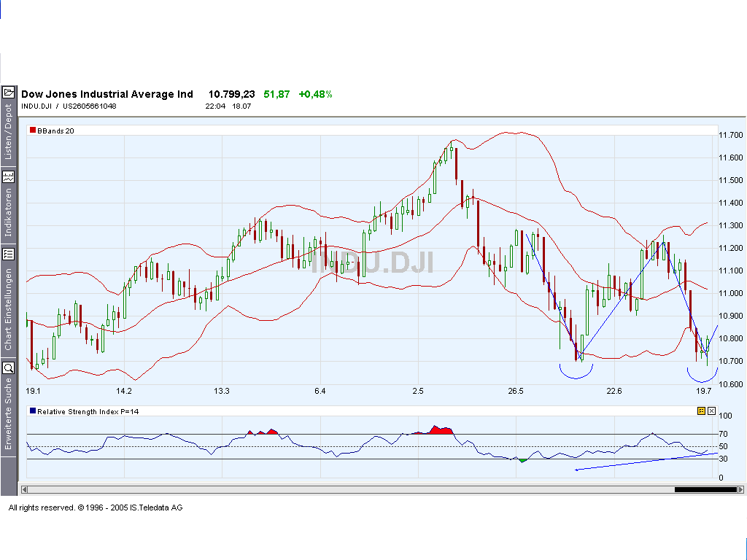The height and width of the screenshot is (560, 747).
Task: Click the Erweiterte Suche magnifier icon
Action: click(x=9, y=367)
